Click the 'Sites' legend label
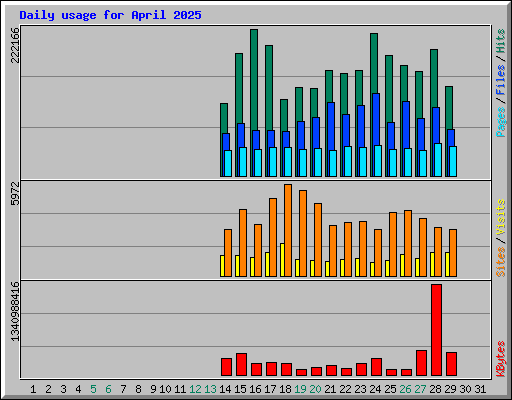Screen dimensions: 512x400 pyautogui.click(x=500, y=262)
